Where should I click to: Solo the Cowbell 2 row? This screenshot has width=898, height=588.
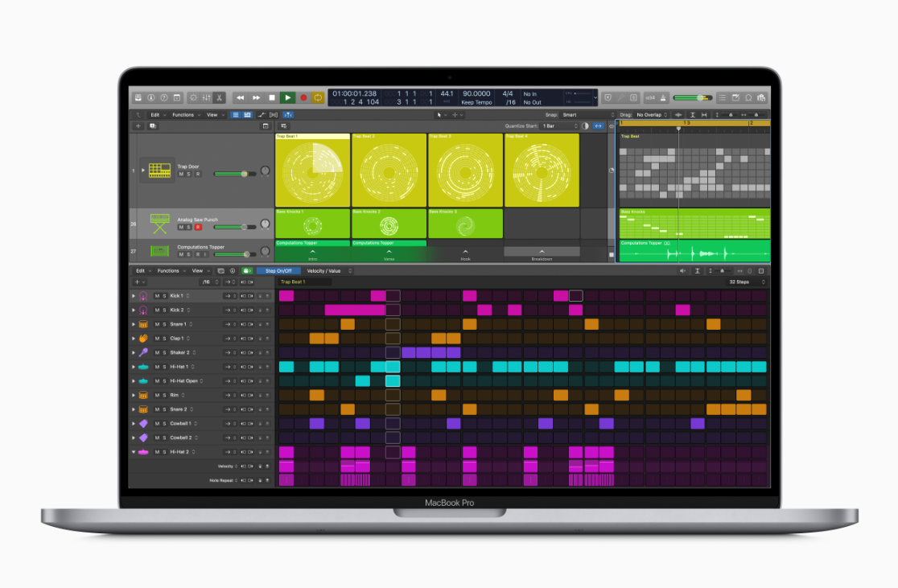[x=164, y=438]
